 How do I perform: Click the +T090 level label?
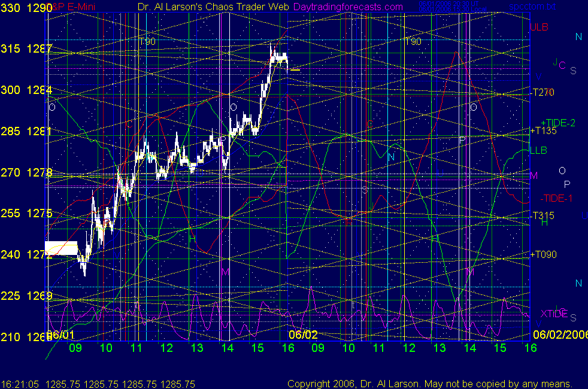coord(543,255)
